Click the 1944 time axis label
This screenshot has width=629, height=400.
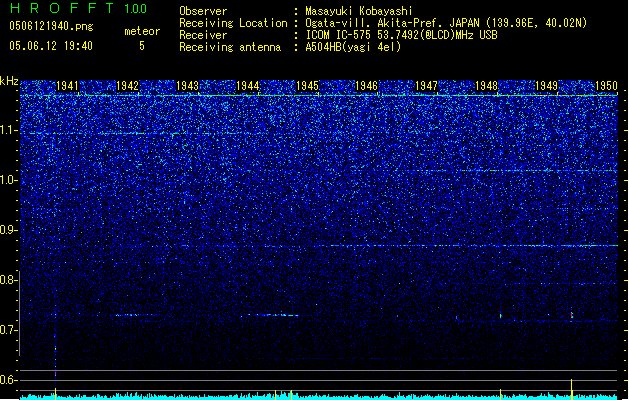[x=248, y=86]
